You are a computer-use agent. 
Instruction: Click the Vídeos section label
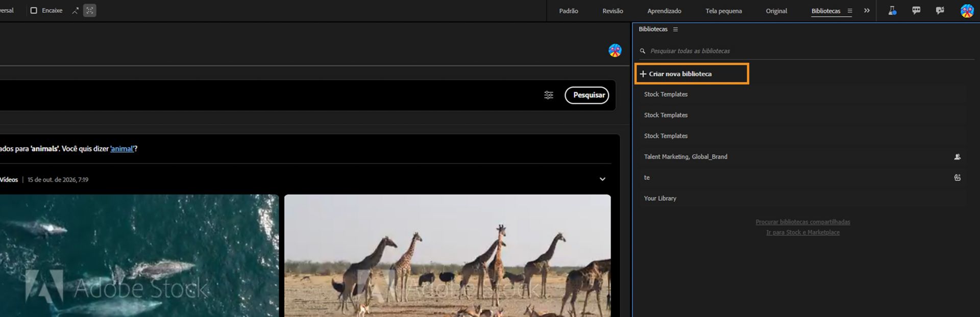[x=9, y=180]
